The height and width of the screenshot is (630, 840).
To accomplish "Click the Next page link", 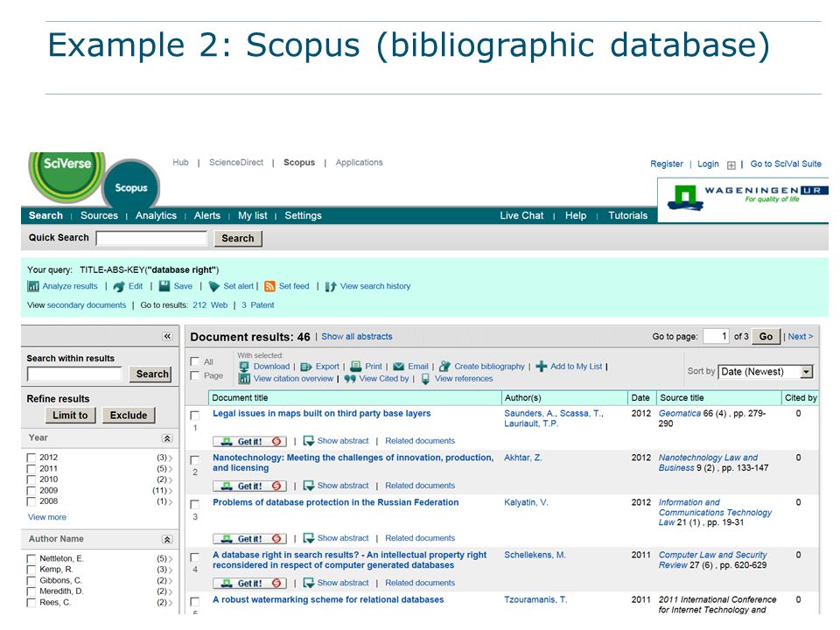I will tap(801, 336).
